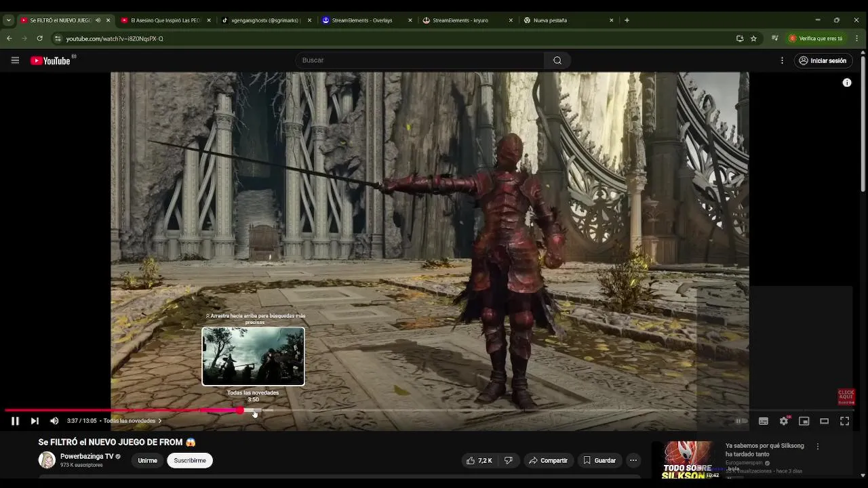Mute the playing tab audio icon
This screenshot has height=488, width=868.
pyautogui.click(x=98, y=20)
